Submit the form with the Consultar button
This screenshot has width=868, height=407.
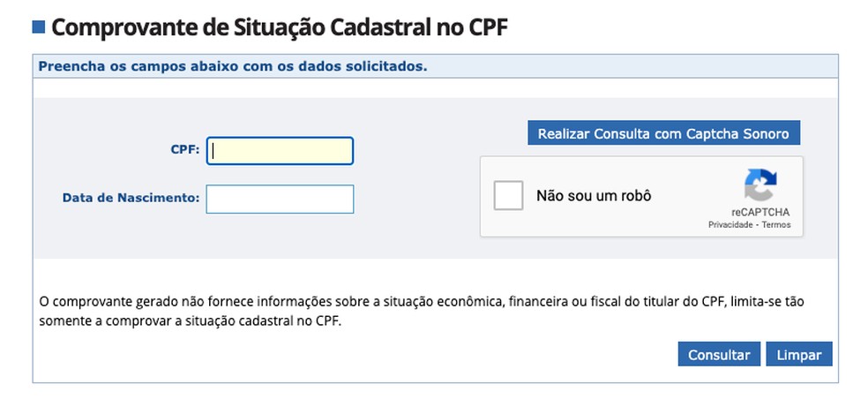tap(718, 355)
